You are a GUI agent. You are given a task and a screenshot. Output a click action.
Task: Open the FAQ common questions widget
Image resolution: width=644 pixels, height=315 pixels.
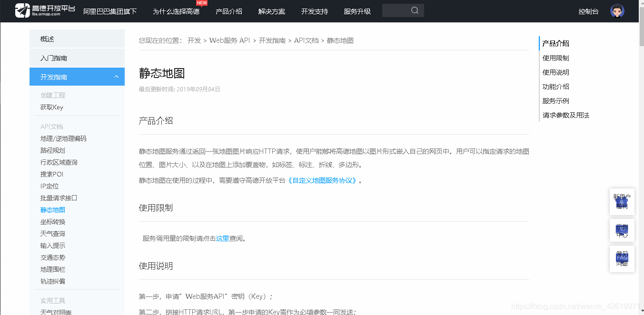[x=622, y=259]
